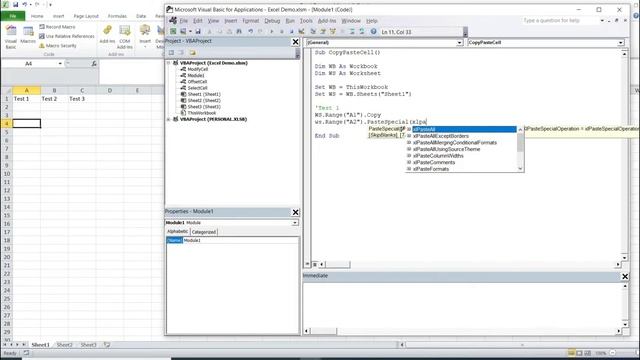This screenshot has height=360, width=640.
Task: Open the Tools menu
Action: (x=306, y=21)
